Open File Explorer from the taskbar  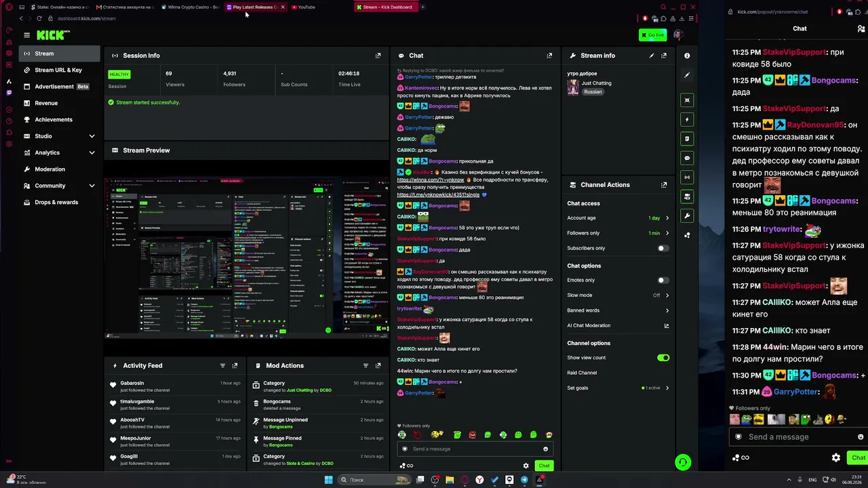point(450,480)
